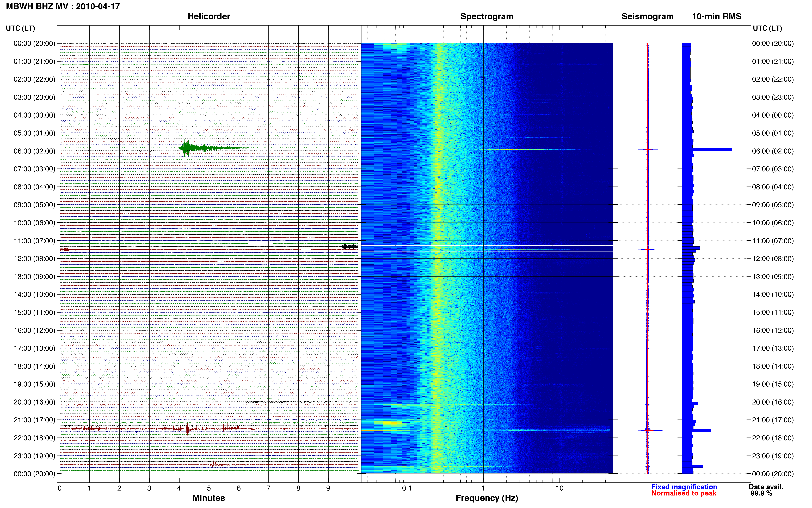The width and height of the screenshot is (812, 508).
Task: Click left time label '21:00 (17:00)'
Action: (34, 420)
